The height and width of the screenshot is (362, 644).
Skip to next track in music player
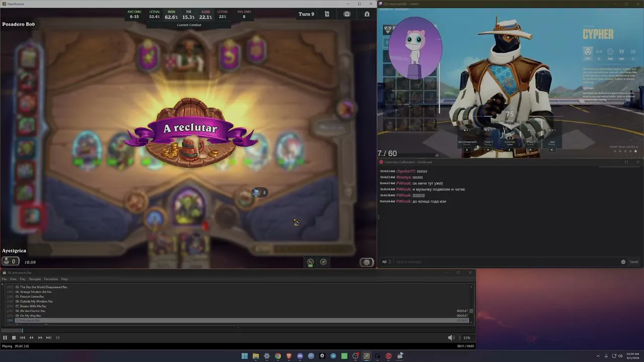49,338
